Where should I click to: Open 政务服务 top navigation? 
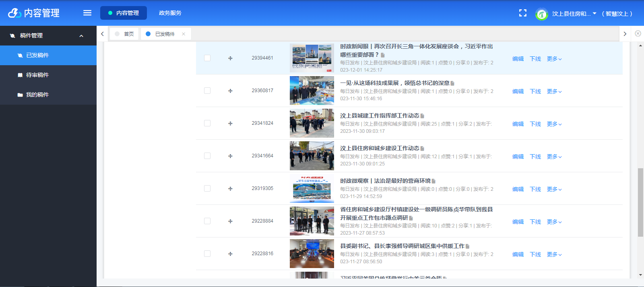pyautogui.click(x=170, y=13)
